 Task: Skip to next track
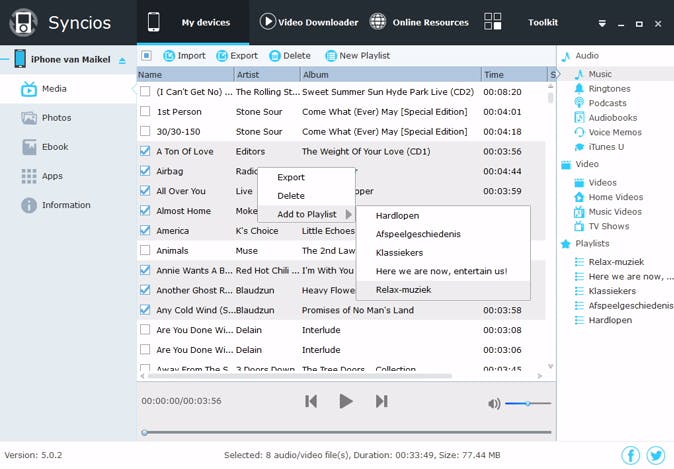pyautogui.click(x=381, y=401)
